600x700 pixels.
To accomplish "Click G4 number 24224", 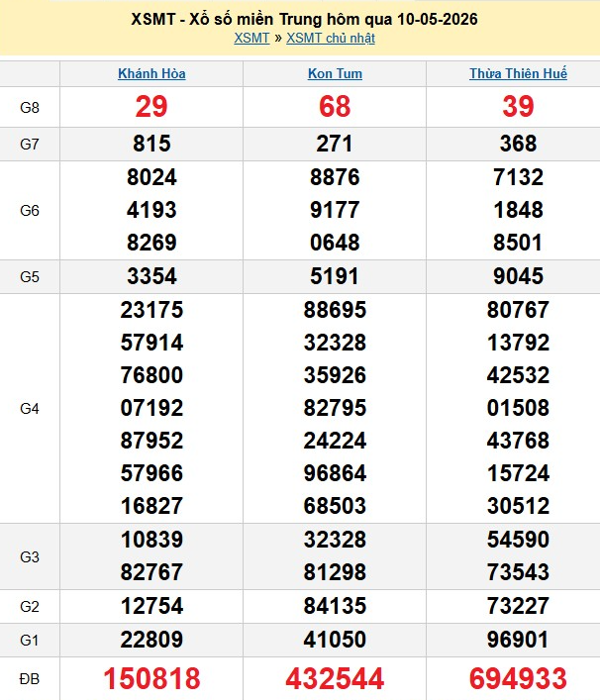I will (x=335, y=441).
